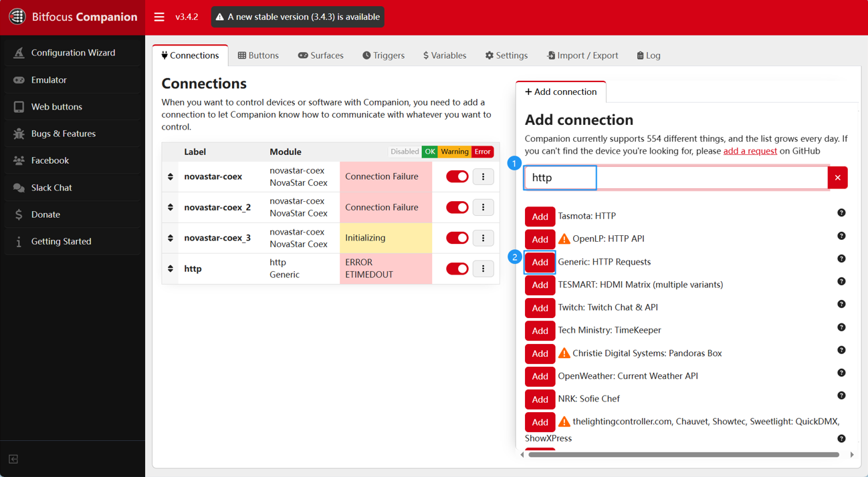Screen dimensions: 868x477
Task: Toggle off the novastar-coex_3 connection
Action: point(457,238)
